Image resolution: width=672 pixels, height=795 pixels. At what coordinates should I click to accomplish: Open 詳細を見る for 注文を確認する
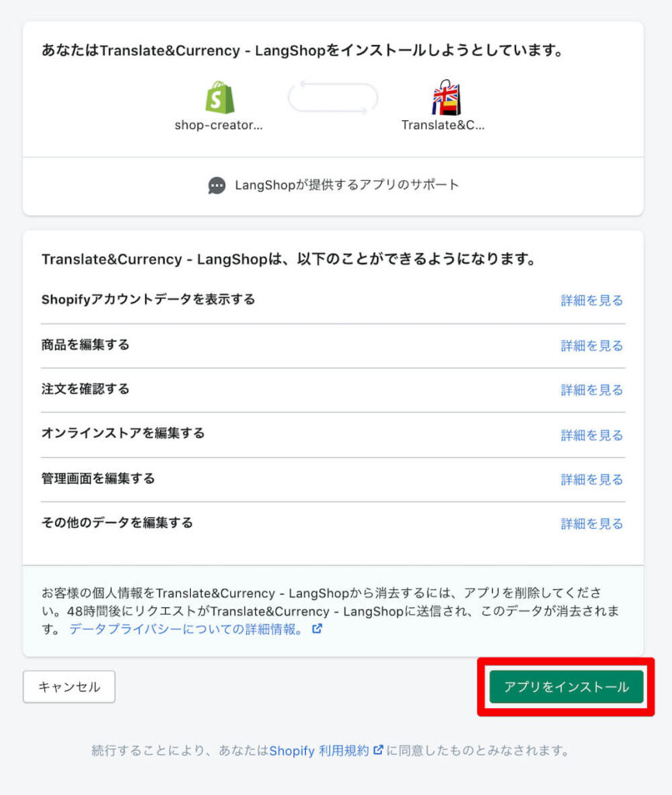tap(591, 390)
